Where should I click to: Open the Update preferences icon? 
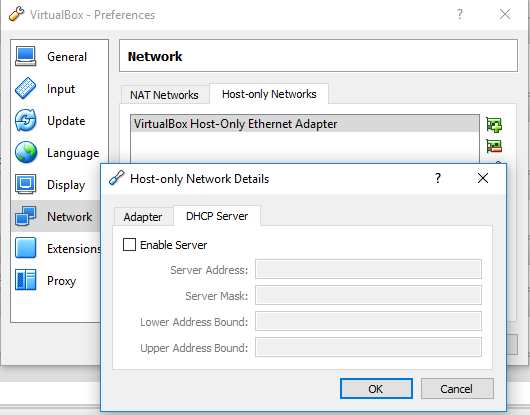25,120
